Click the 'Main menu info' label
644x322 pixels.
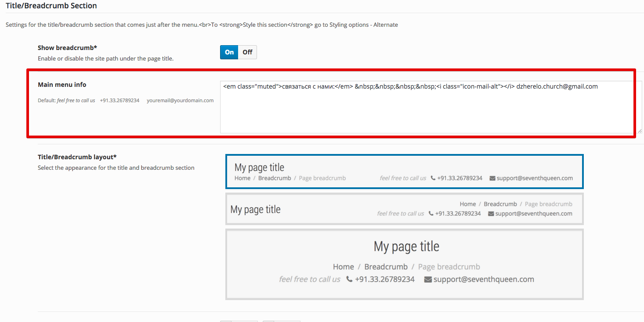[x=62, y=85]
